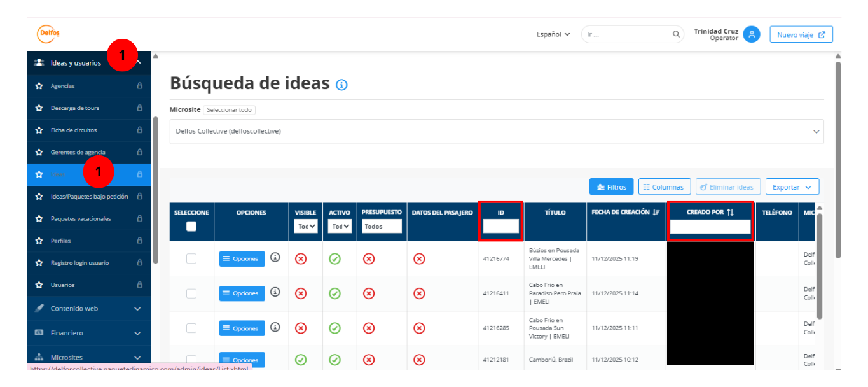Image resolution: width=868 pixels, height=387 pixels.
Task: Check the box for idea 41216285
Action: [x=191, y=328]
